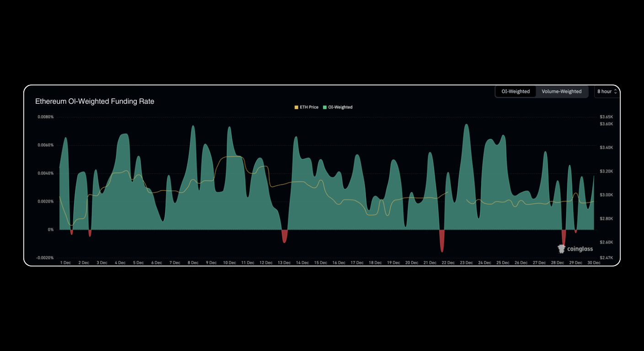
Task: Select the OI-Weighted tab
Action: 515,91
